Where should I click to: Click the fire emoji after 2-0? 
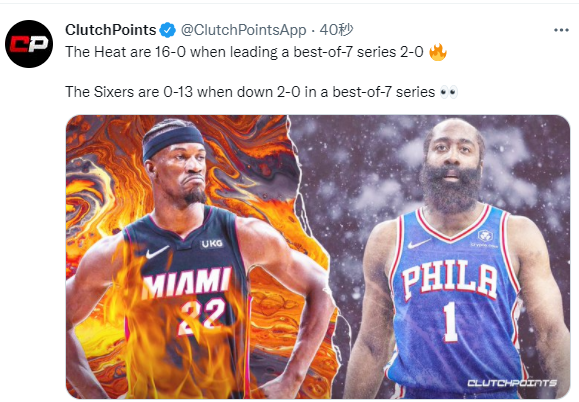pyautogui.click(x=438, y=52)
